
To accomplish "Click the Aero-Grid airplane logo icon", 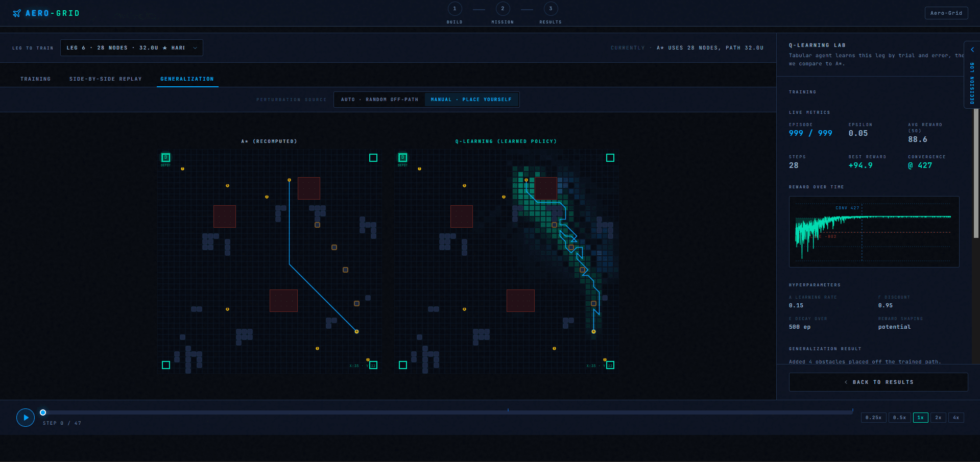I will pyautogui.click(x=17, y=13).
